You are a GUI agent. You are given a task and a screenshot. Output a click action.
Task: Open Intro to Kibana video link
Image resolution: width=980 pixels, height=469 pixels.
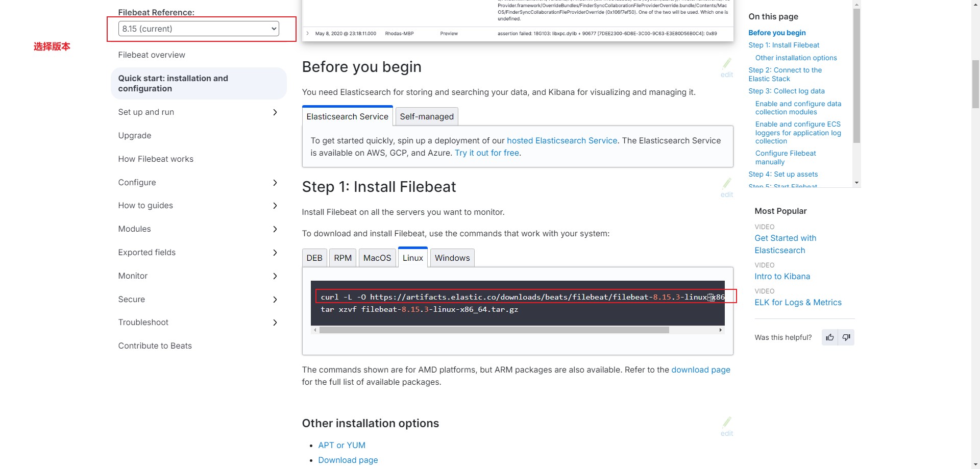click(x=782, y=276)
